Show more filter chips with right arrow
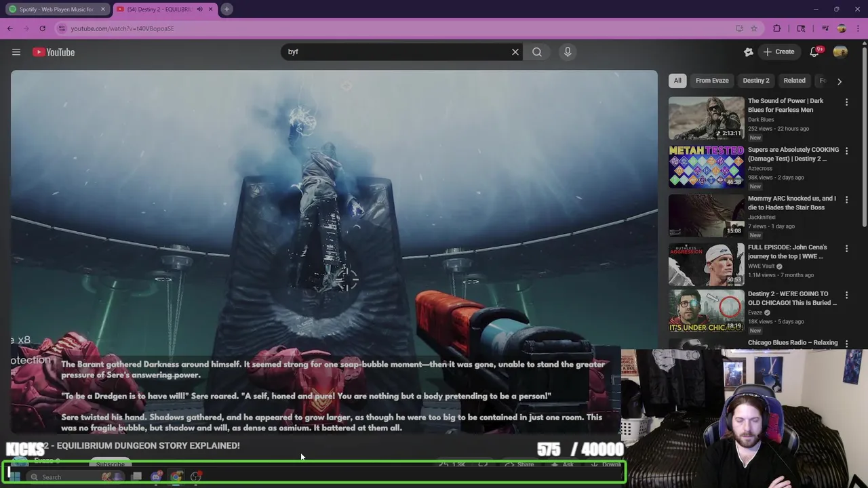The height and width of the screenshot is (488, 868). 840,81
